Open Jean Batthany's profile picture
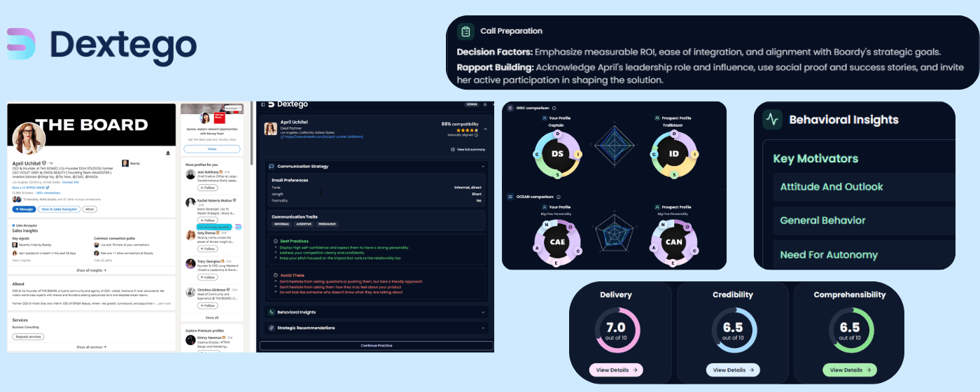 pos(190,174)
